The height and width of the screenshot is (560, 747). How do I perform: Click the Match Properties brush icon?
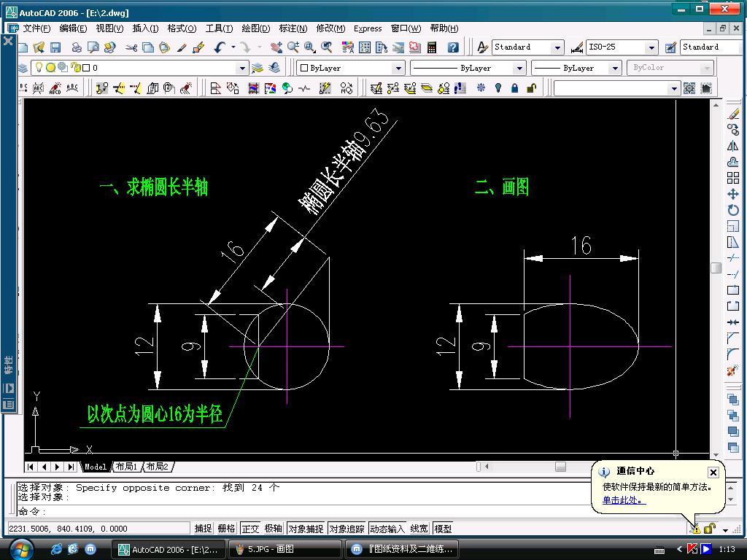(182, 47)
